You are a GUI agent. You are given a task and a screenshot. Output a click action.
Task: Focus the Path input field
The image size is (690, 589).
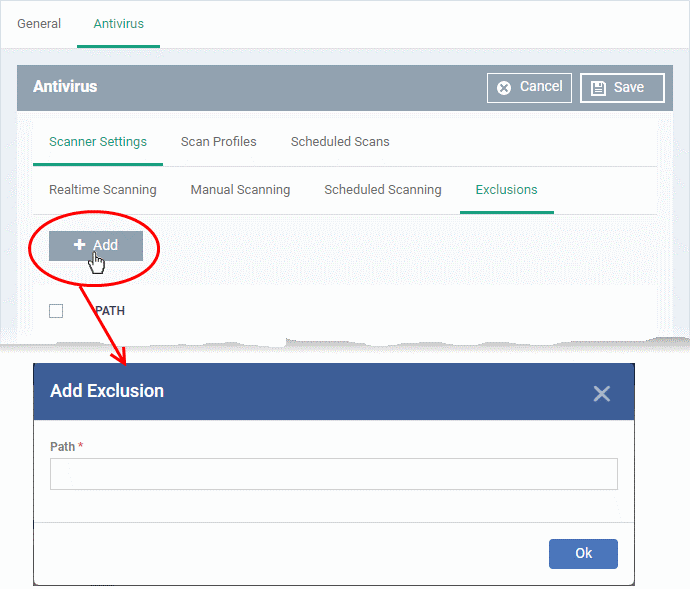coord(334,474)
